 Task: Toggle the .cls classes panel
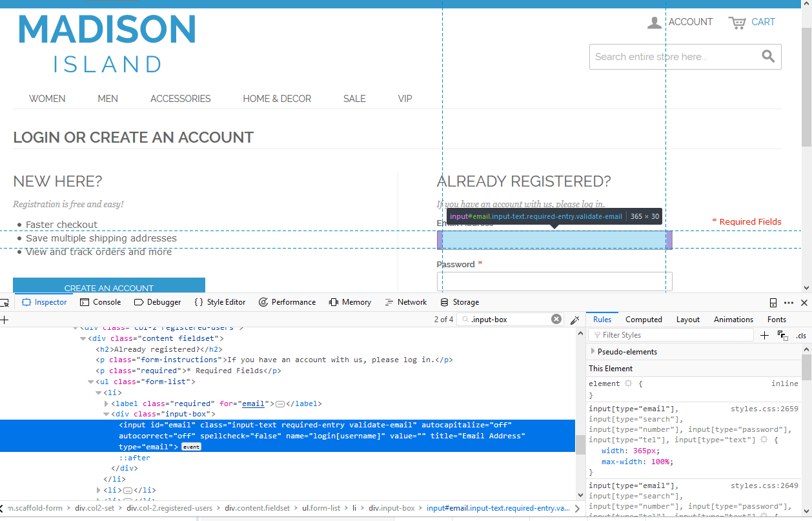[800, 336]
